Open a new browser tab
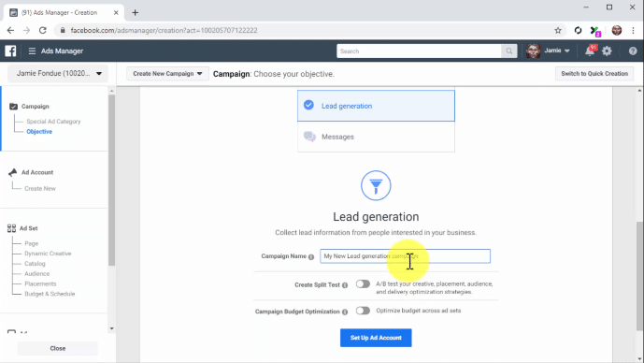Image resolution: width=644 pixels, height=363 pixels. (136, 12)
